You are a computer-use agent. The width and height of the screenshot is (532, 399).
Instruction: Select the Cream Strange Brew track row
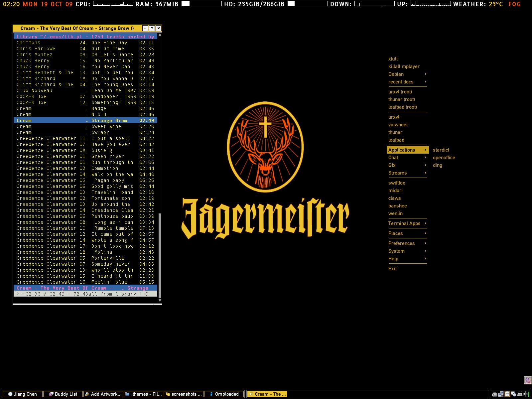click(x=85, y=120)
